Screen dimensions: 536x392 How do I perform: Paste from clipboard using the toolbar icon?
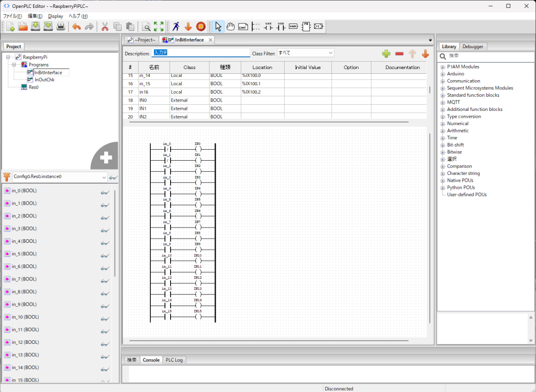tap(130, 27)
